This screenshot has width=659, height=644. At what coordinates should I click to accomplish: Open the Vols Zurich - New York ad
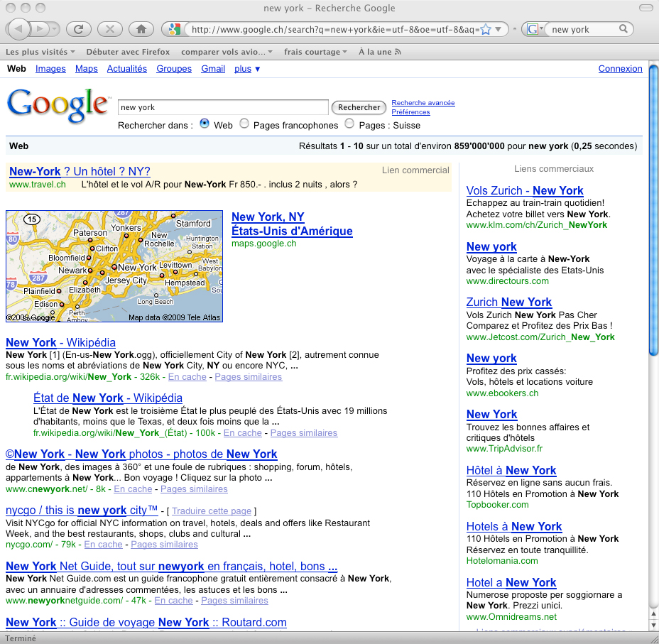(x=525, y=191)
